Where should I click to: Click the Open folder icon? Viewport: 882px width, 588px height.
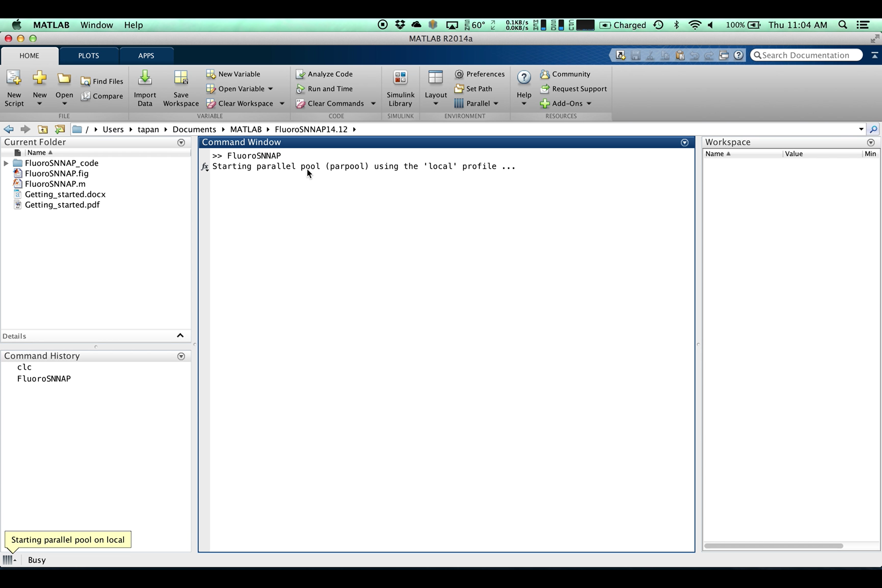coord(64,78)
